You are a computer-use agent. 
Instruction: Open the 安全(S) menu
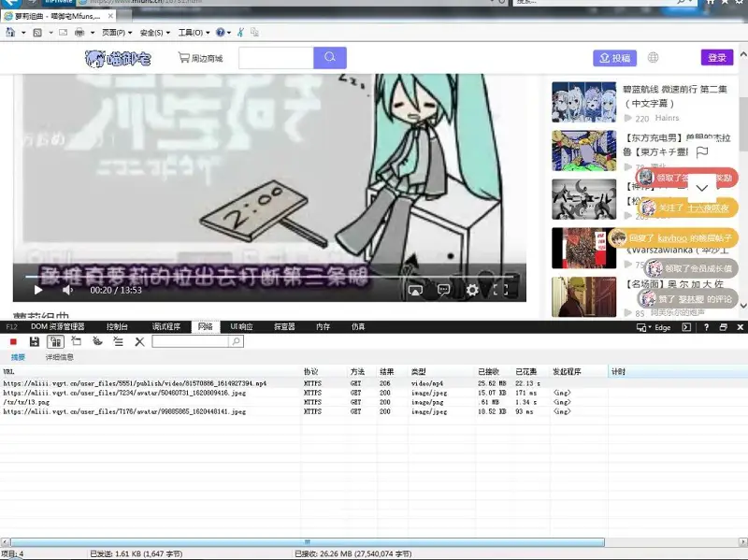(155, 33)
